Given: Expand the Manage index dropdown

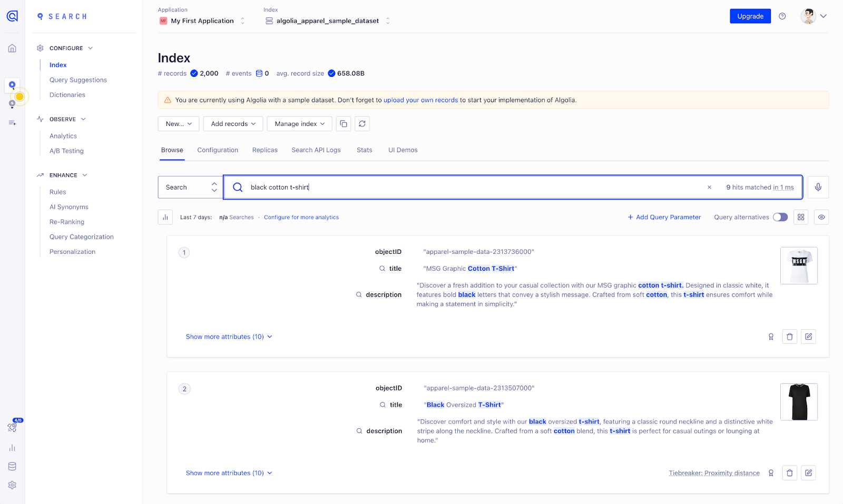Looking at the screenshot, I should point(299,124).
